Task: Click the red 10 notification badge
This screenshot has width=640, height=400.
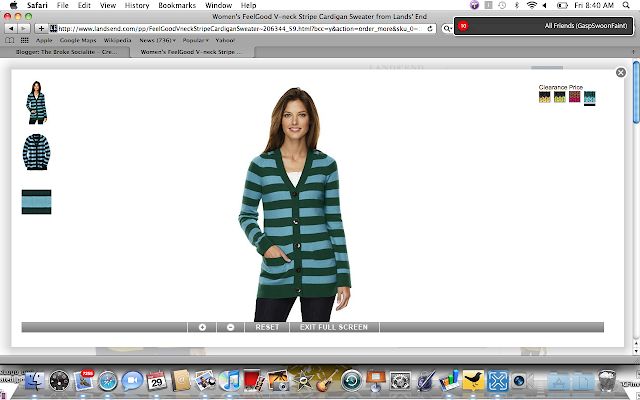Action: [x=463, y=26]
